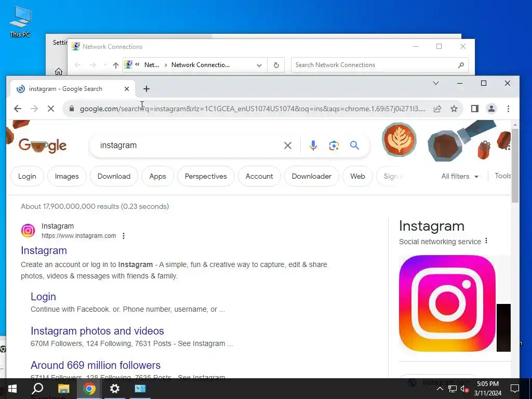Open File Explorer from taskbar
This screenshot has width=532, height=399.
(x=63, y=389)
